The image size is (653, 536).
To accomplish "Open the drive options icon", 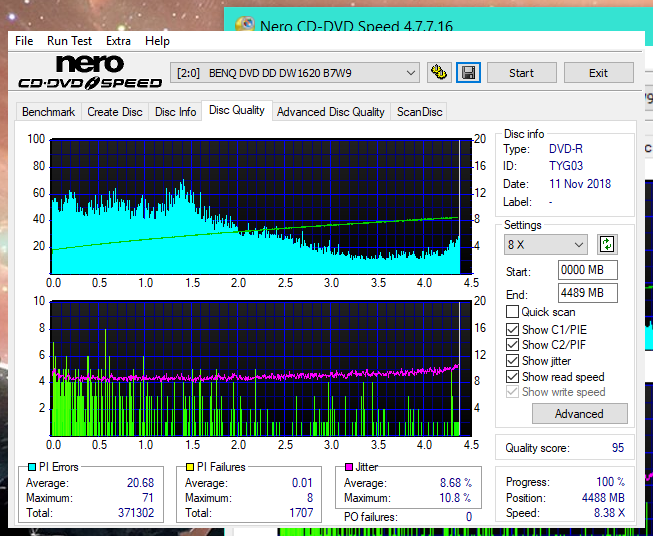I will pyautogui.click(x=439, y=73).
